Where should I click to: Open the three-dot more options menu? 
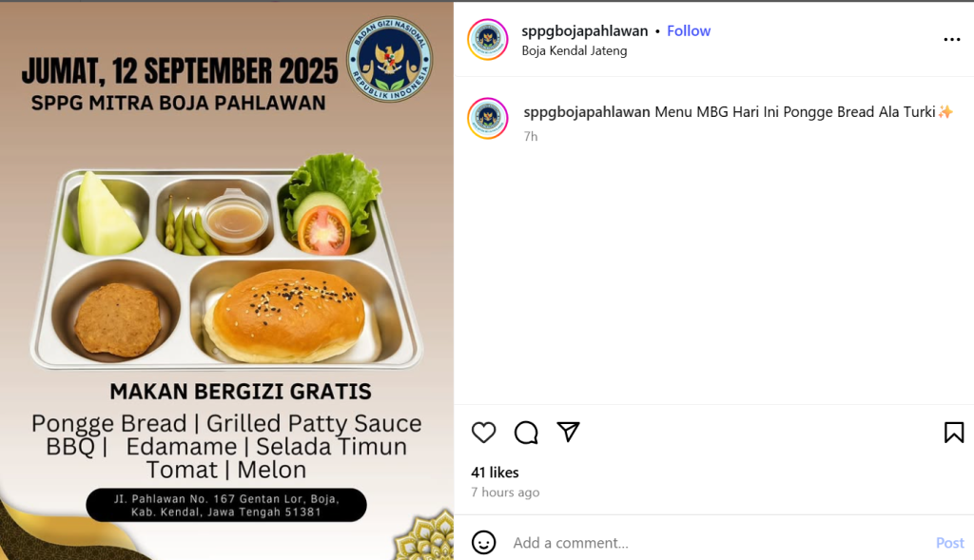pyautogui.click(x=951, y=40)
